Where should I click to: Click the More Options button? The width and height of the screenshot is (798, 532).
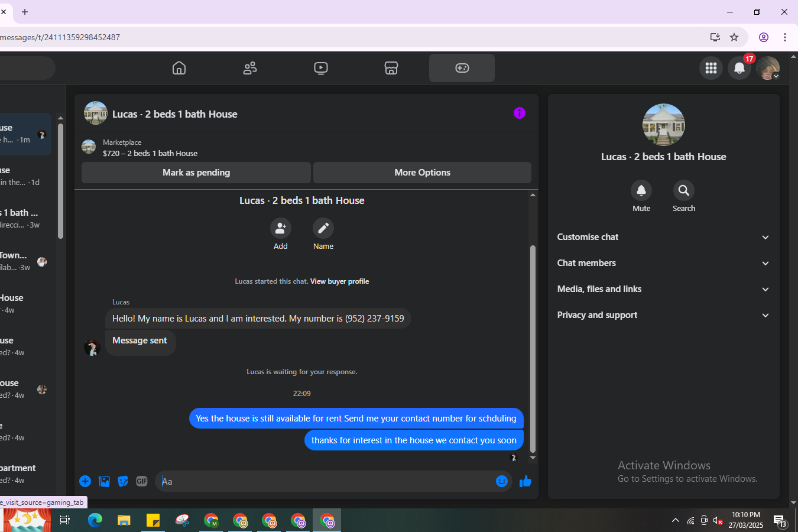423,173
